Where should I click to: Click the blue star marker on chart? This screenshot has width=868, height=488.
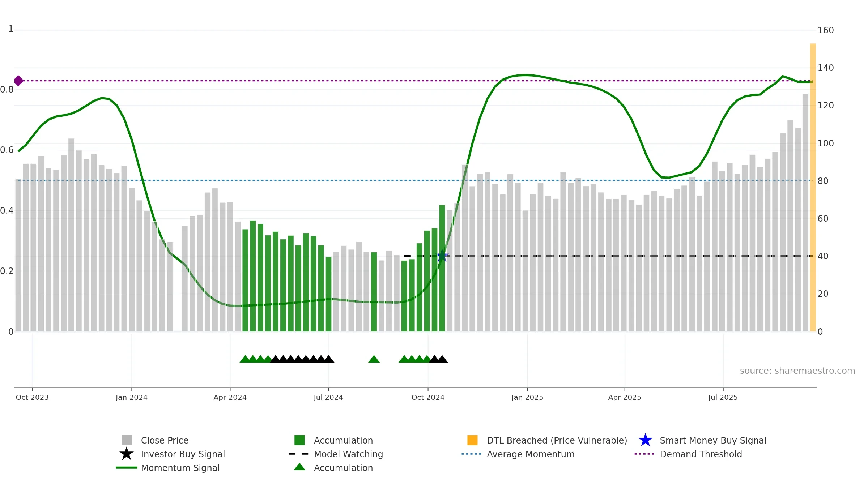[x=442, y=256]
